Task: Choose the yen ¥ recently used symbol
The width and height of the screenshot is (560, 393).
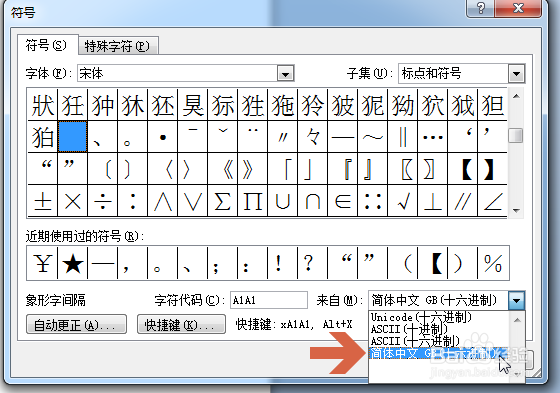Action: click(42, 263)
